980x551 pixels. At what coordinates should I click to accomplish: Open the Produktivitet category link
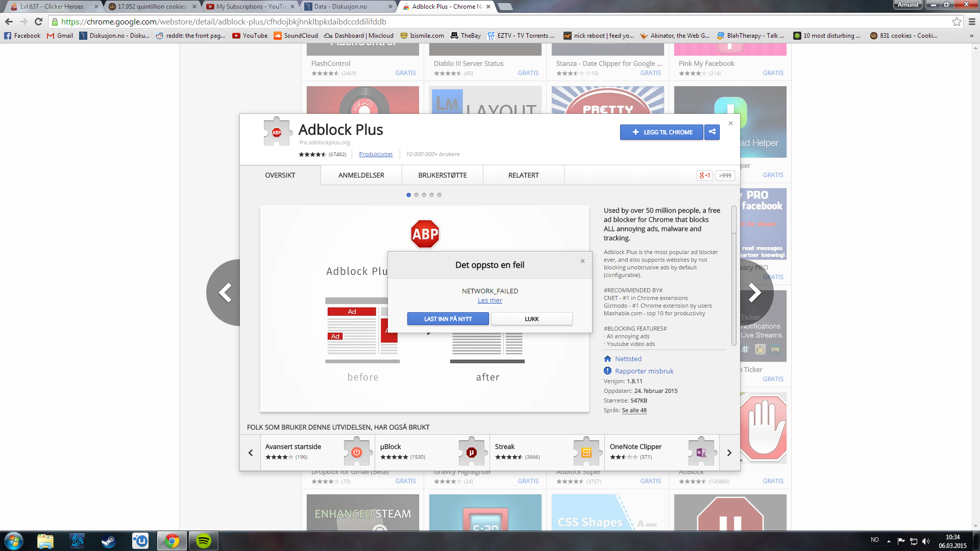coord(376,154)
